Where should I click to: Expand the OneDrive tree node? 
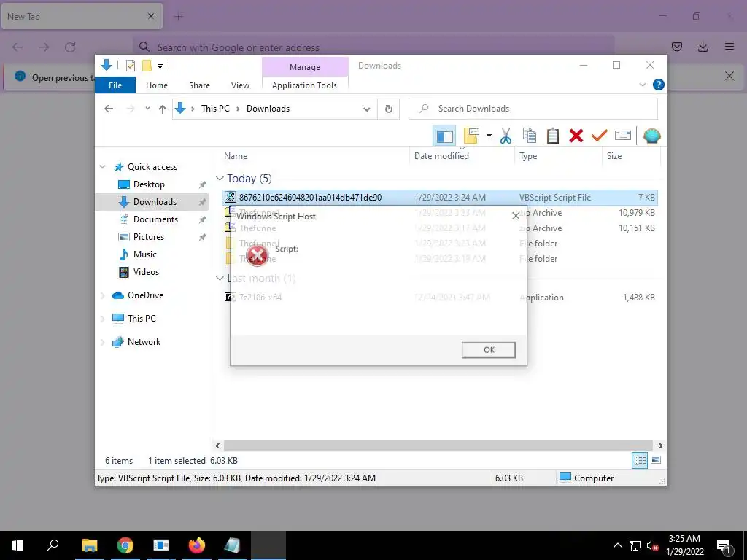point(102,295)
